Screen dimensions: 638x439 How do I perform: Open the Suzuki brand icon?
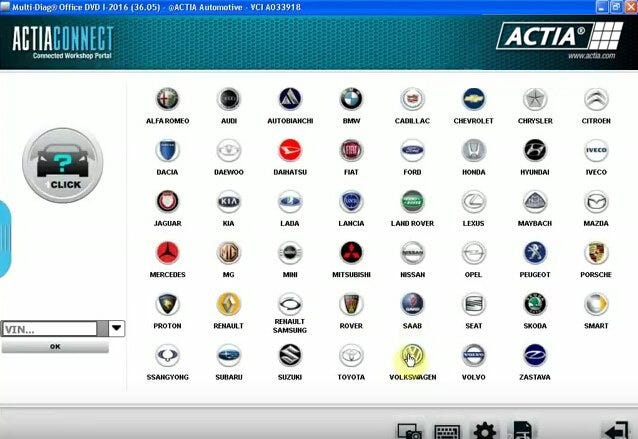[290, 355]
